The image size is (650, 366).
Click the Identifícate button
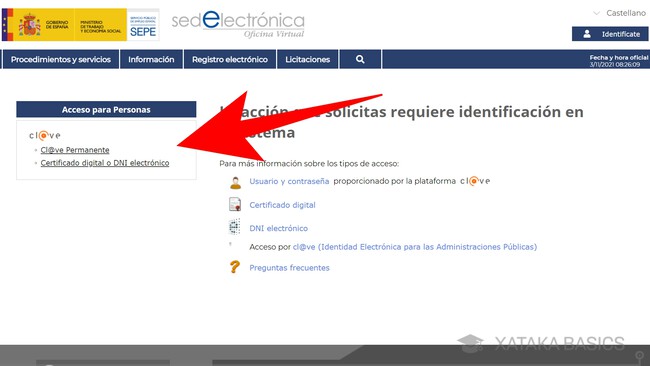pos(610,34)
